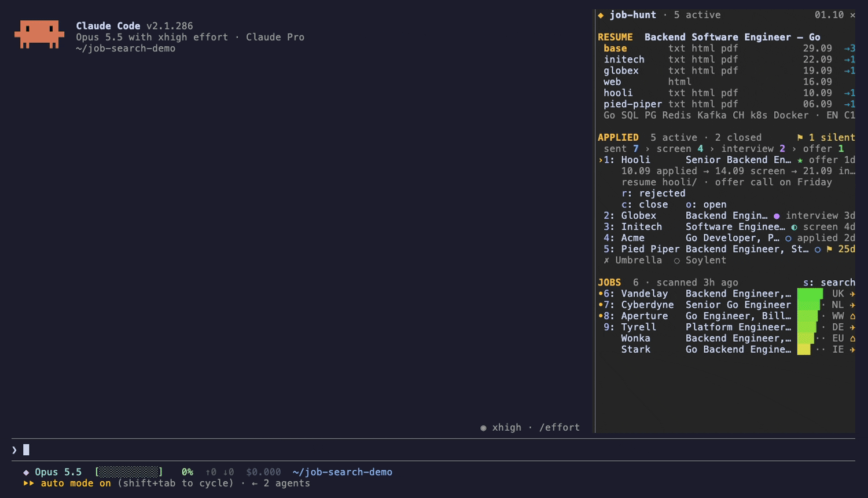Click the yellow match bar on Stark row

pyautogui.click(x=804, y=350)
